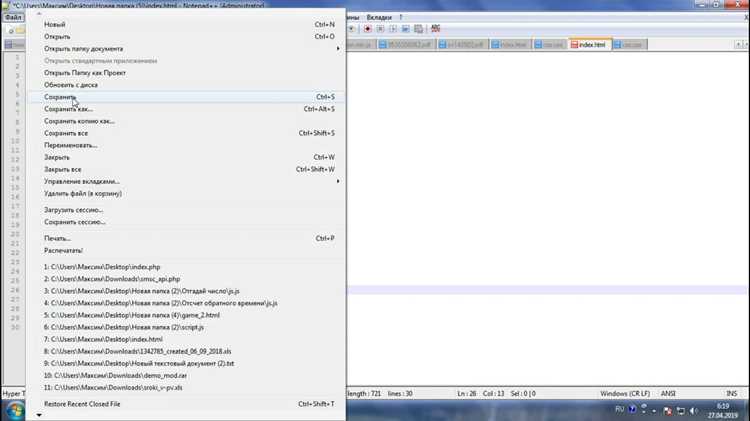The width and height of the screenshot is (750, 421).
Task: Click the menu scroll-down arrow at bottom
Action: click(39, 415)
